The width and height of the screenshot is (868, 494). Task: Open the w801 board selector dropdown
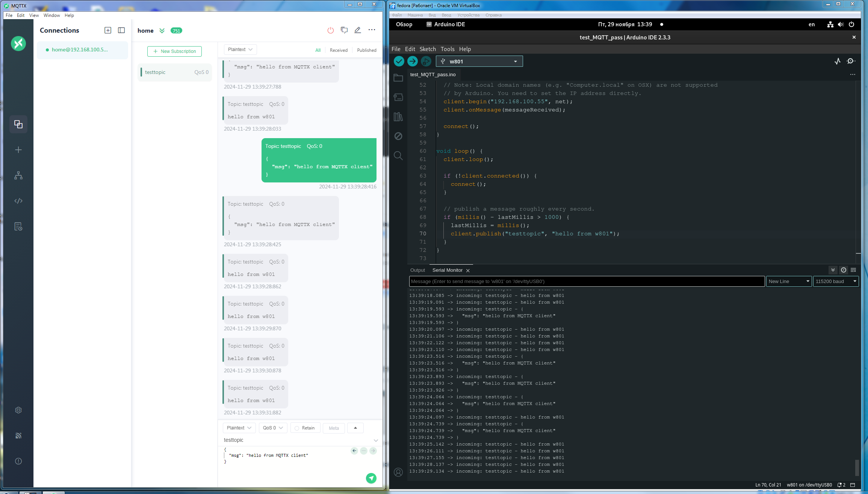point(479,62)
